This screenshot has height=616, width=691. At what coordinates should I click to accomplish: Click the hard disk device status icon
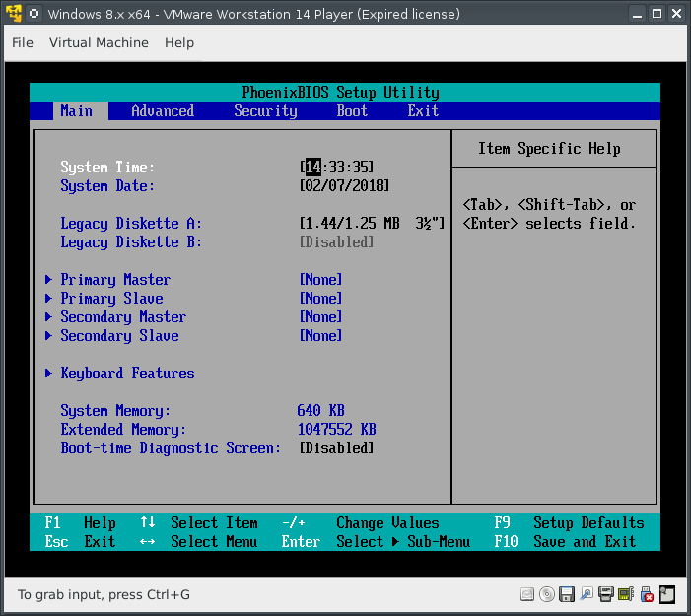tap(527, 594)
